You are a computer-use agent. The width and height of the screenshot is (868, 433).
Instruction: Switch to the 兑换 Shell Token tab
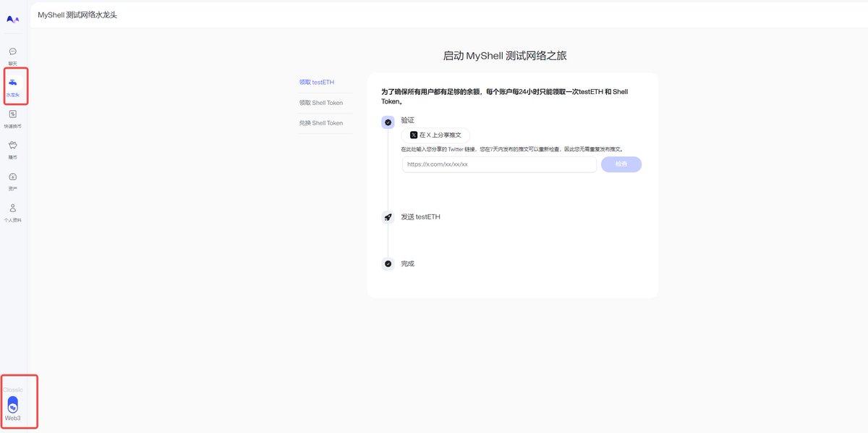[321, 123]
